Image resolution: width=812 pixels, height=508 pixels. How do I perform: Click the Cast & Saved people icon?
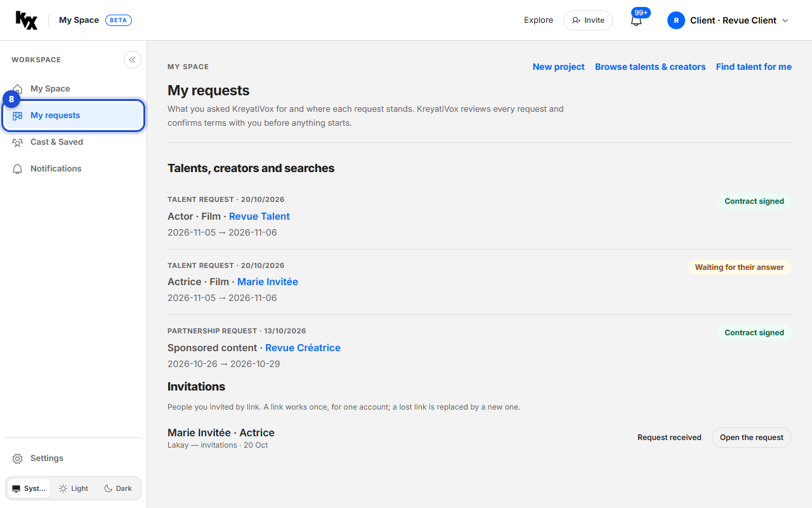(x=18, y=142)
